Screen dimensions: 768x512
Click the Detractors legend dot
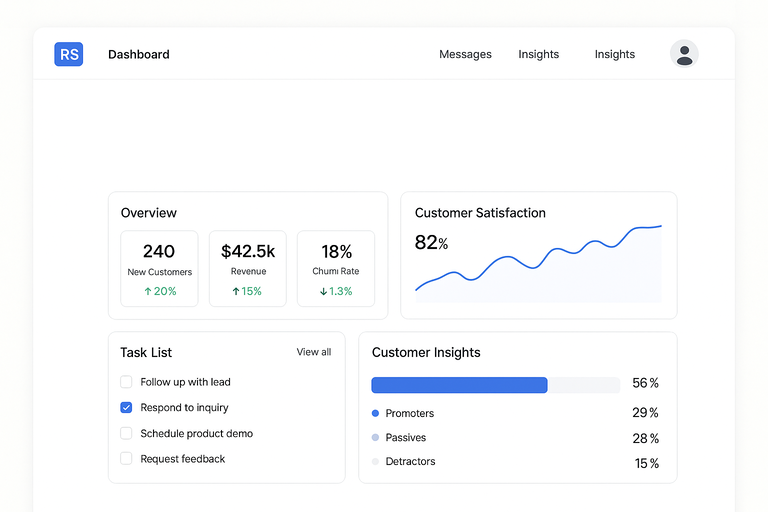click(x=376, y=462)
